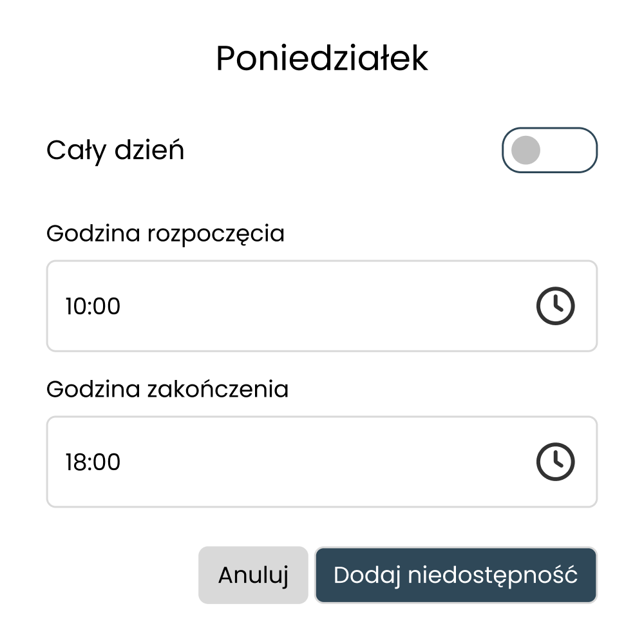Click the Cały dzień label text
Screen dimensions: 644x644
[115, 151]
